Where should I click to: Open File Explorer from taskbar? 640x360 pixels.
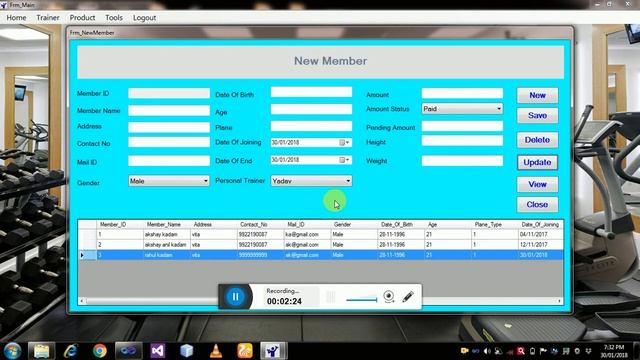pos(41,351)
